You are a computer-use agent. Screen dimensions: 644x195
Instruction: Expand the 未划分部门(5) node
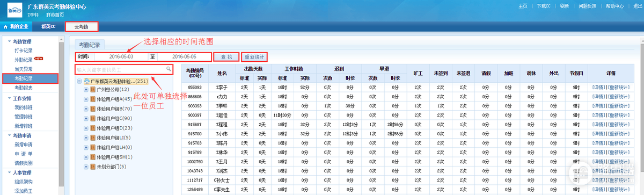86,167
